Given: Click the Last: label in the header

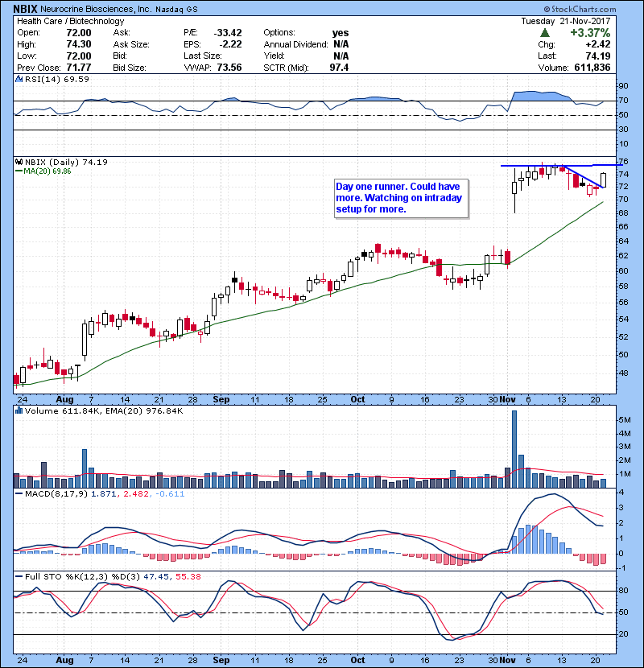Looking at the screenshot, I should click(x=547, y=56).
